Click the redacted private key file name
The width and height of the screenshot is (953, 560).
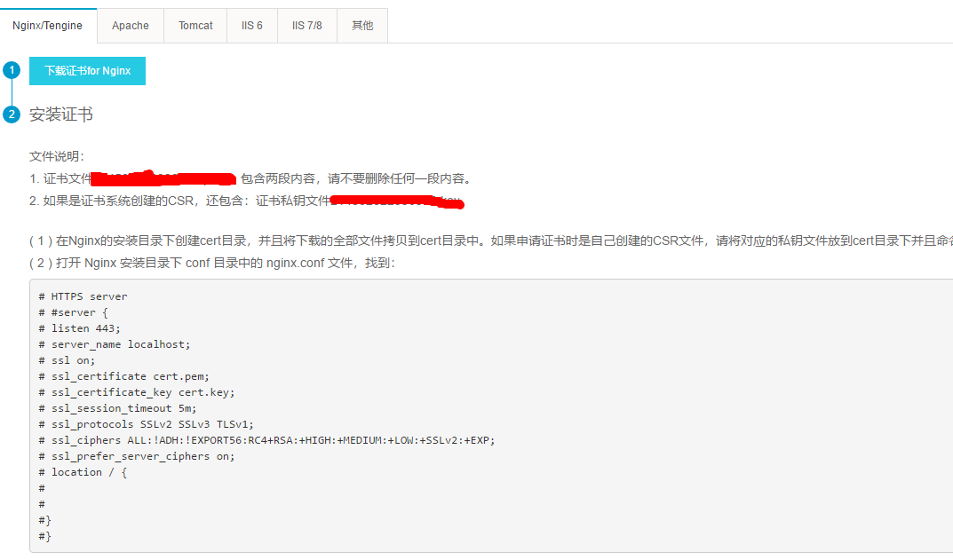396,201
